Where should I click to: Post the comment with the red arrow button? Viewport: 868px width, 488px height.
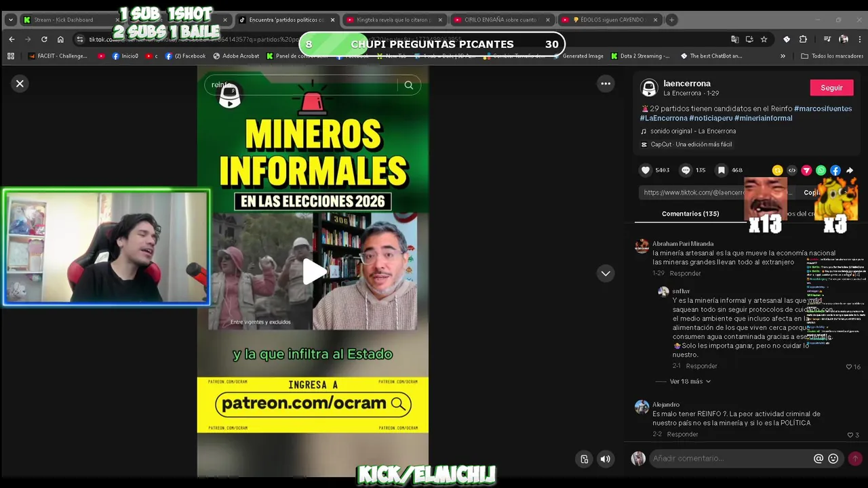pyautogui.click(x=855, y=459)
